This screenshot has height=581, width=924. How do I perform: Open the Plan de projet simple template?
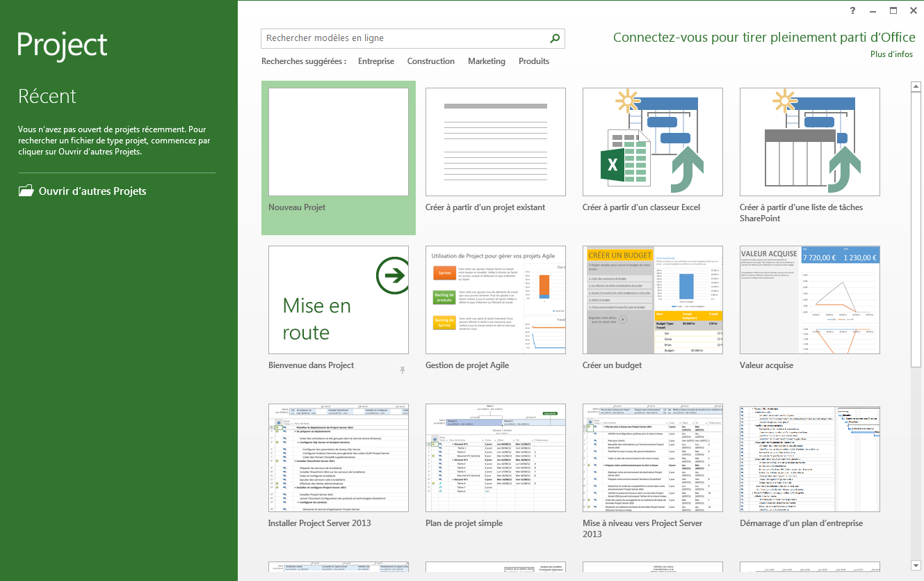pyautogui.click(x=496, y=458)
